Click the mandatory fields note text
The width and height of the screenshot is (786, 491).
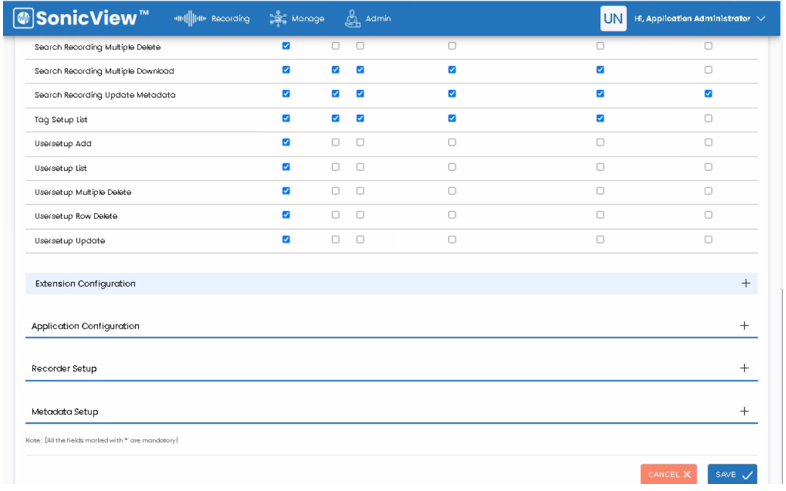coord(102,440)
